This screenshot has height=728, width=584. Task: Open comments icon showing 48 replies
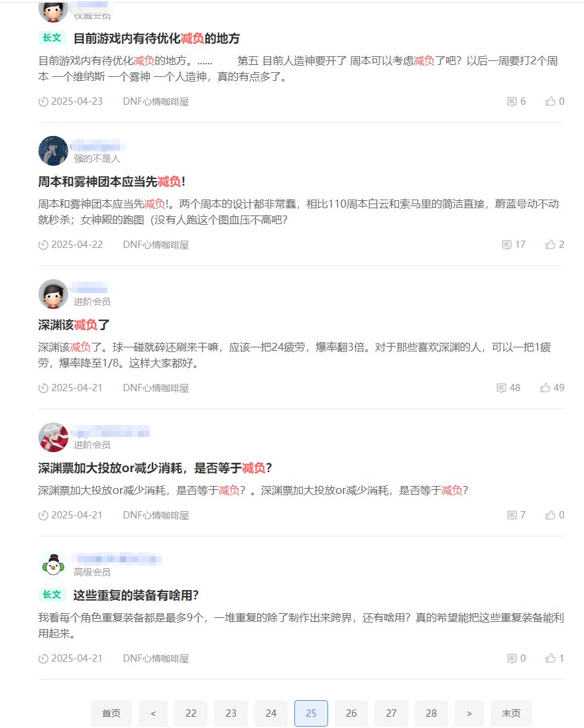pos(501,388)
